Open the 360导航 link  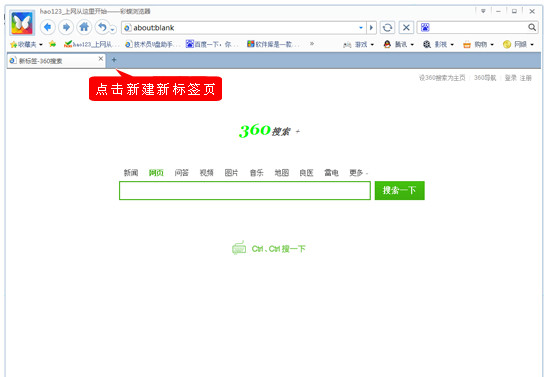(x=485, y=78)
